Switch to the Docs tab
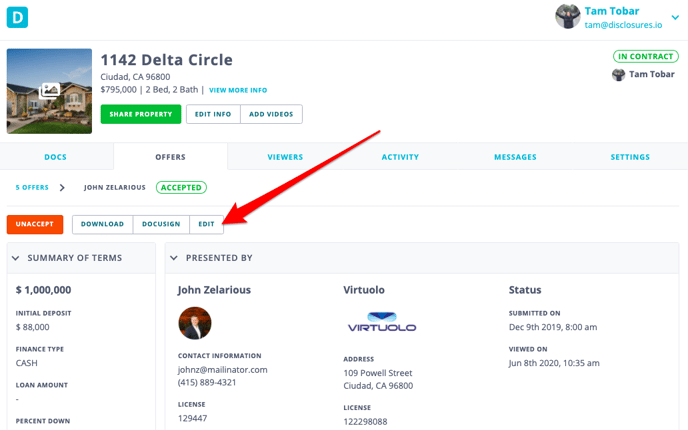Screen dimensions: 688x430 [56, 157]
